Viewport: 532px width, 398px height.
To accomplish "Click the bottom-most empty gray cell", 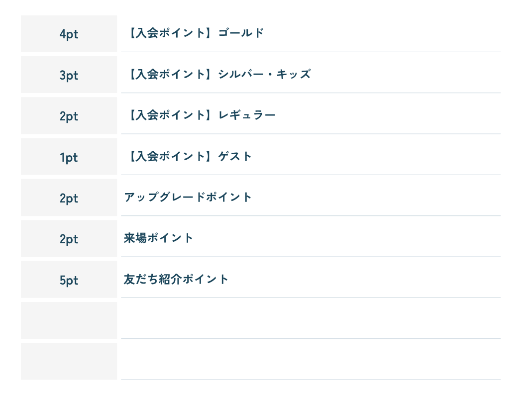I will (x=69, y=361).
